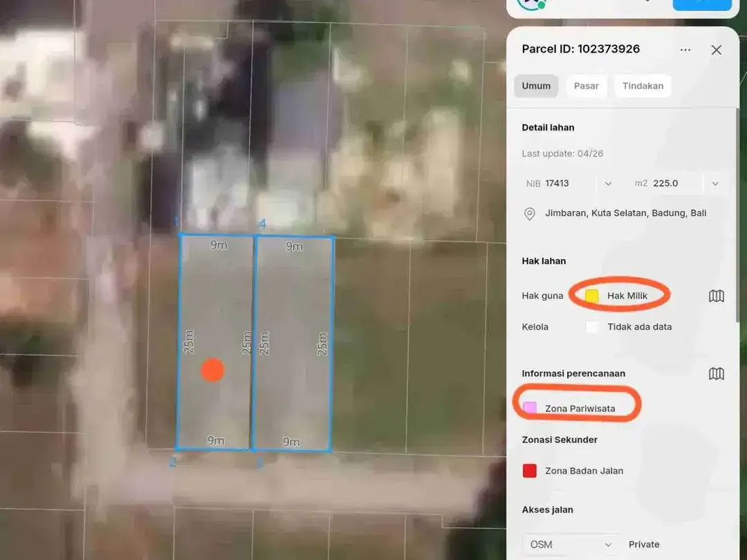Click parcel vertex label 4 on map
Screen dimensions: 747x560
262,223
